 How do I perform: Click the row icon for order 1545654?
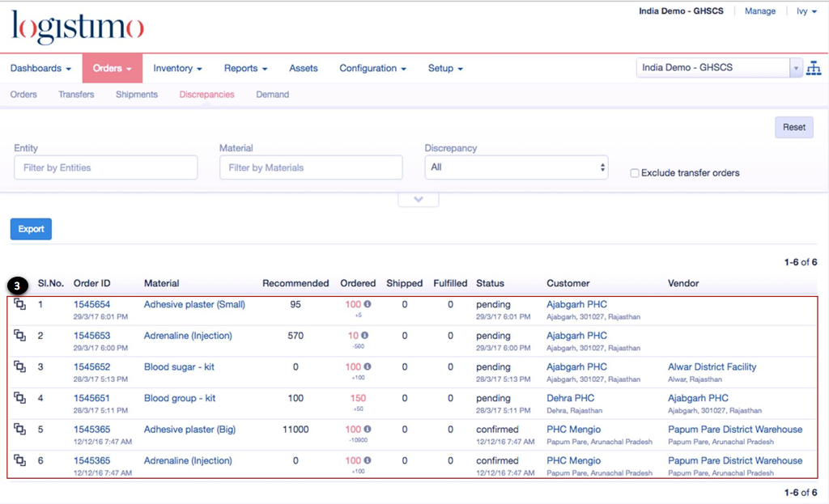coord(19,303)
